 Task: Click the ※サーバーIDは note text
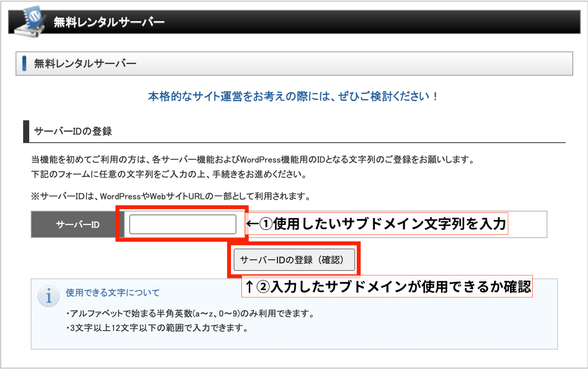[x=171, y=196]
